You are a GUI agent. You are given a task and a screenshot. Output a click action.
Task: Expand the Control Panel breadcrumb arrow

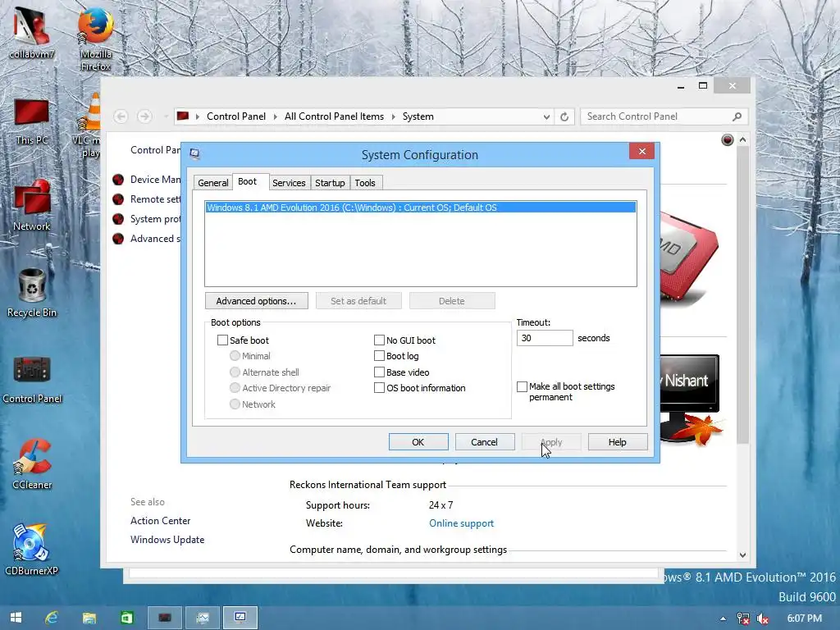[x=276, y=116]
